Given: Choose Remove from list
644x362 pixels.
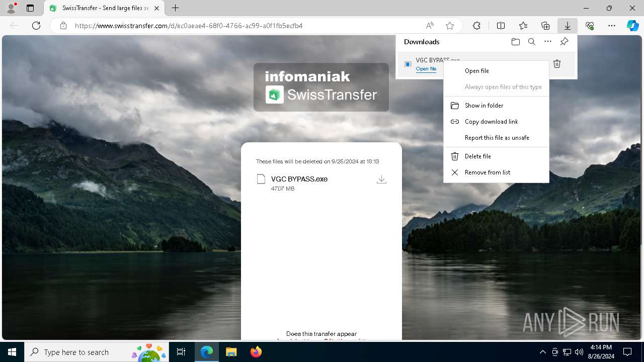Looking at the screenshot, I should 496,172.
